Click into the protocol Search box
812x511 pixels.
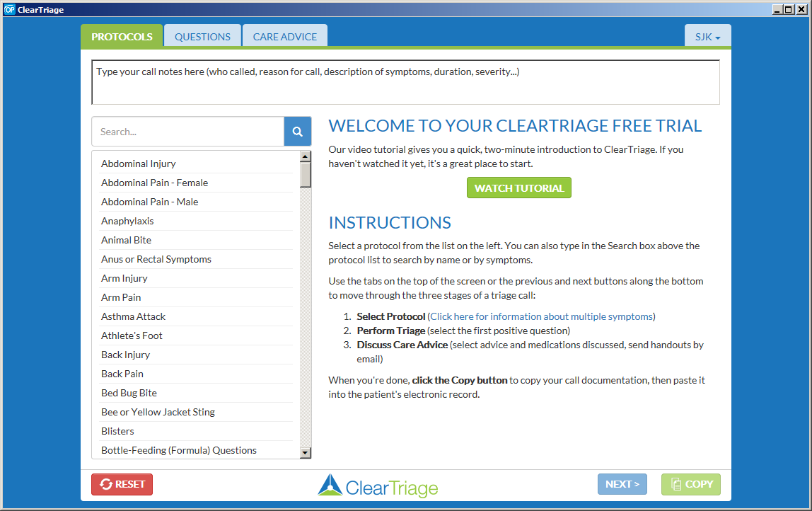tap(188, 132)
